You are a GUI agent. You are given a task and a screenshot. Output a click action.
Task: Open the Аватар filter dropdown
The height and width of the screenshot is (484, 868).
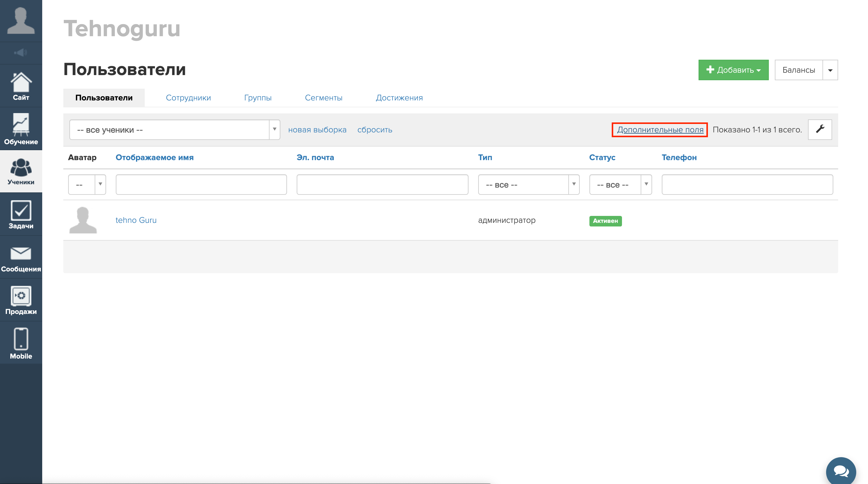pos(87,185)
